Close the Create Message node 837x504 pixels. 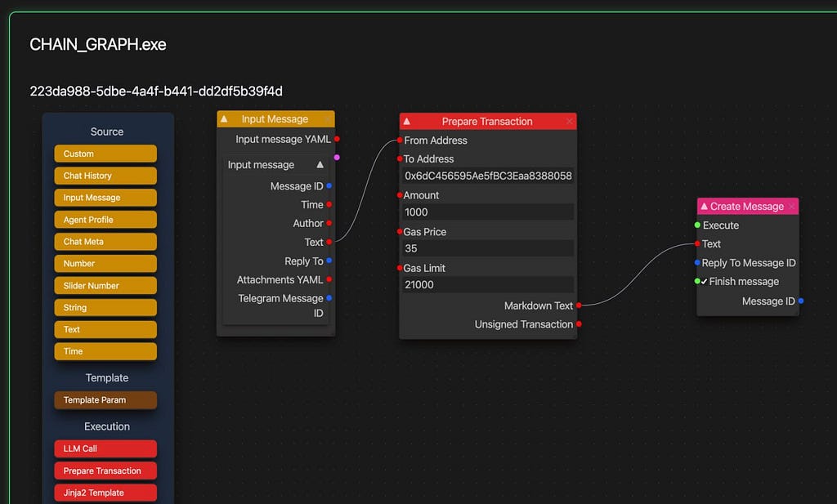(x=791, y=207)
